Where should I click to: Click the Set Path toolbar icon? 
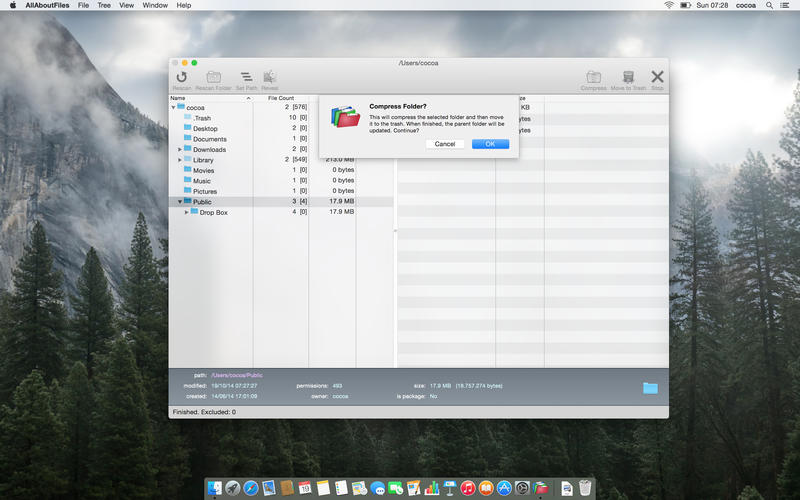(246, 77)
